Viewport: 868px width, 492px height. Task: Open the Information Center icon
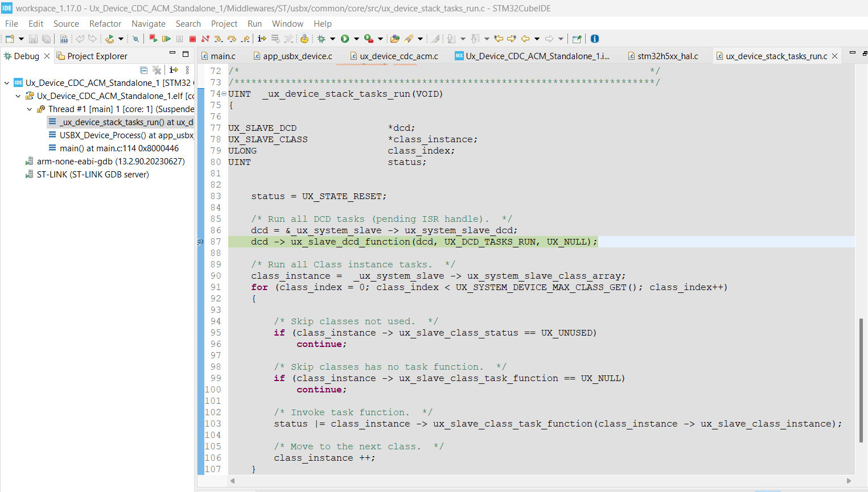595,39
